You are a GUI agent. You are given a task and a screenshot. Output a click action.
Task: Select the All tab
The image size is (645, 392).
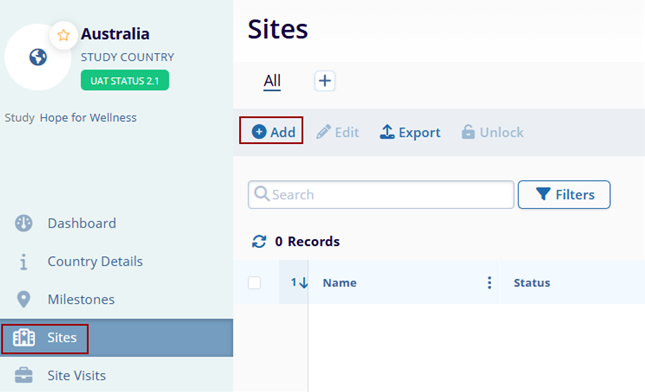coord(272,81)
